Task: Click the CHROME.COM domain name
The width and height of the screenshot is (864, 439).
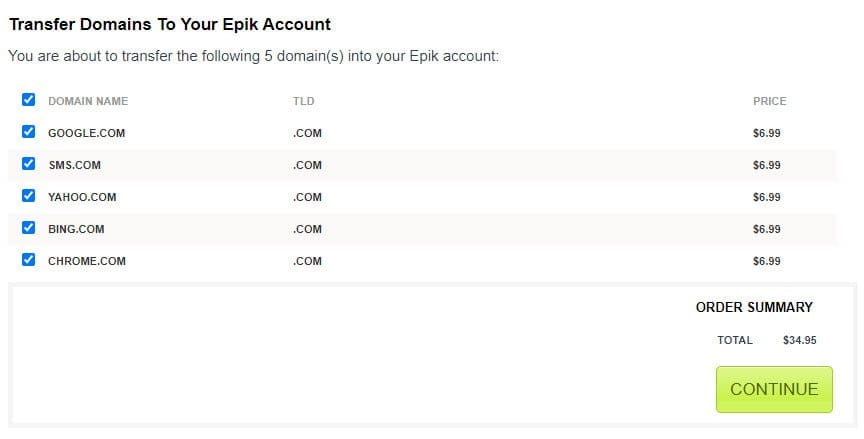Action: 87,261
